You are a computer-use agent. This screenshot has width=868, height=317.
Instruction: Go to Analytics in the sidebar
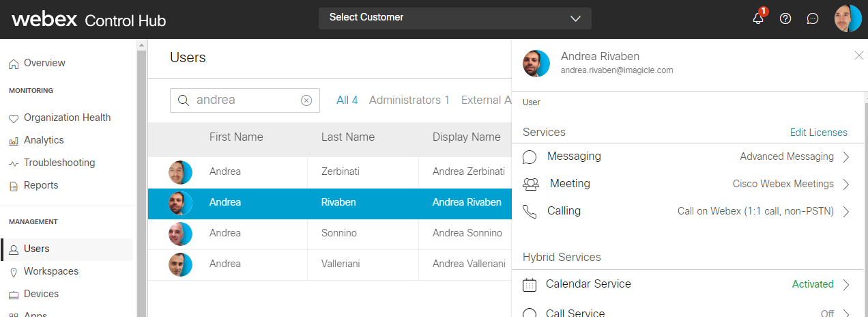pyautogui.click(x=44, y=140)
